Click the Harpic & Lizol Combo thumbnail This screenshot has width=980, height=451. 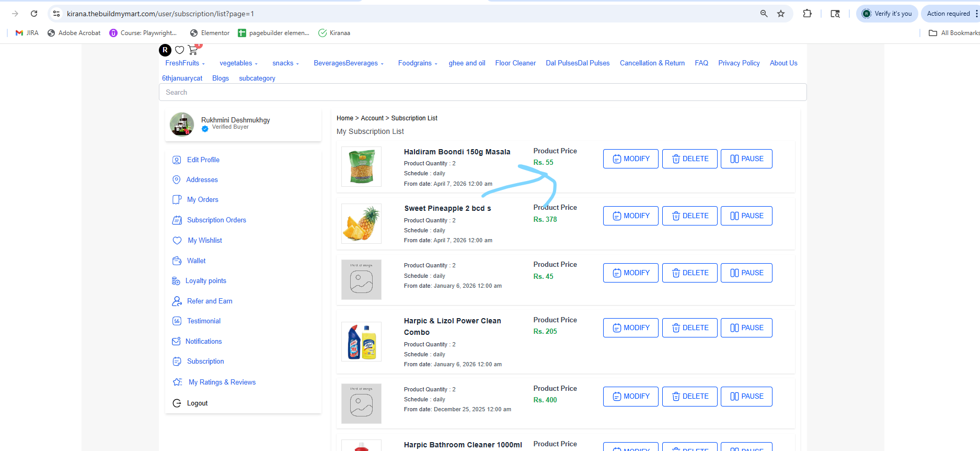361,342
